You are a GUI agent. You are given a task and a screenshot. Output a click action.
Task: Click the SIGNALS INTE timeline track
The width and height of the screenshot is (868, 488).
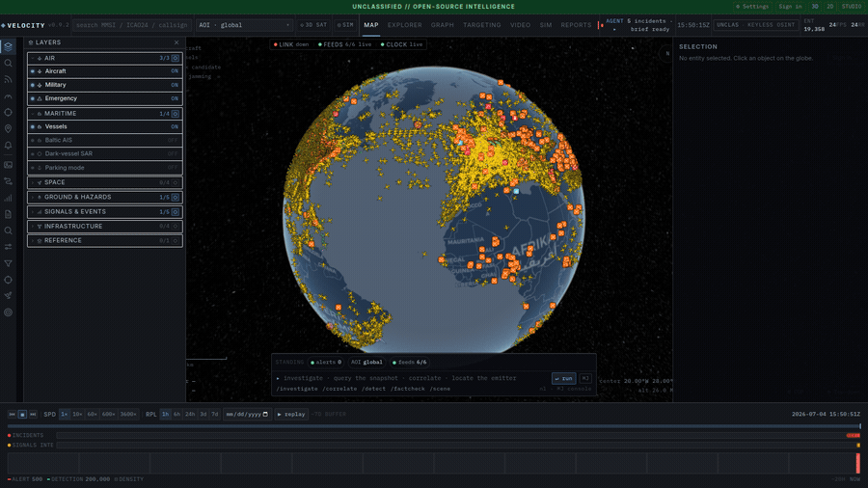pyautogui.click(x=458, y=445)
